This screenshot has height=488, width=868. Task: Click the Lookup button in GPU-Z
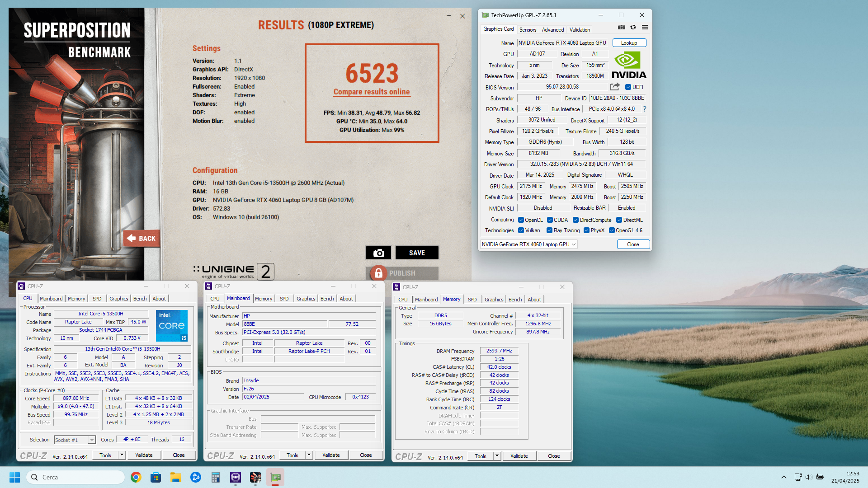point(629,43)
